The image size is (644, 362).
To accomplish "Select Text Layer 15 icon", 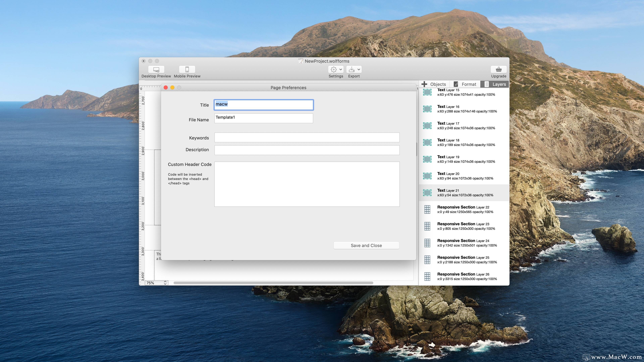I will click(x=427, y=92).
